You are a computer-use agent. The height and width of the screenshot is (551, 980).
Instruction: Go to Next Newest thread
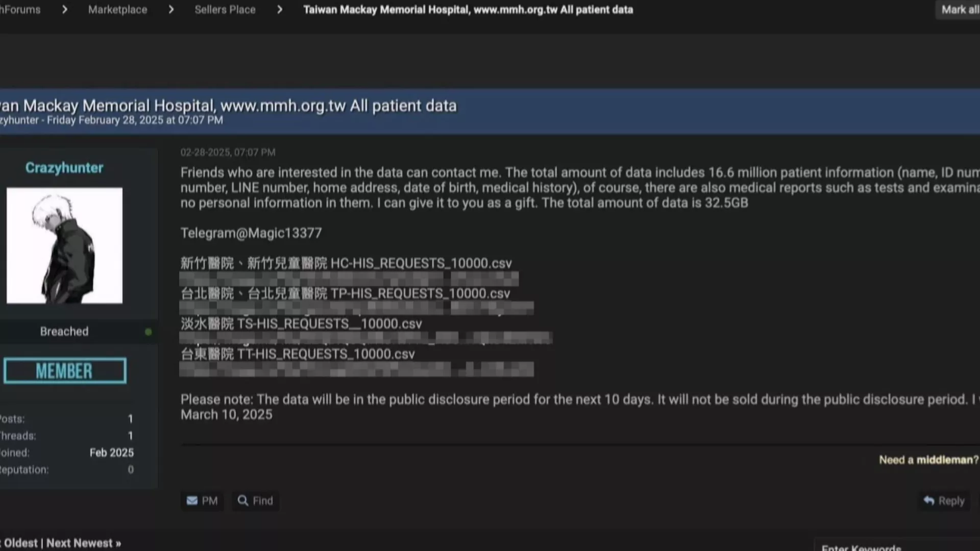click(84, 543)
